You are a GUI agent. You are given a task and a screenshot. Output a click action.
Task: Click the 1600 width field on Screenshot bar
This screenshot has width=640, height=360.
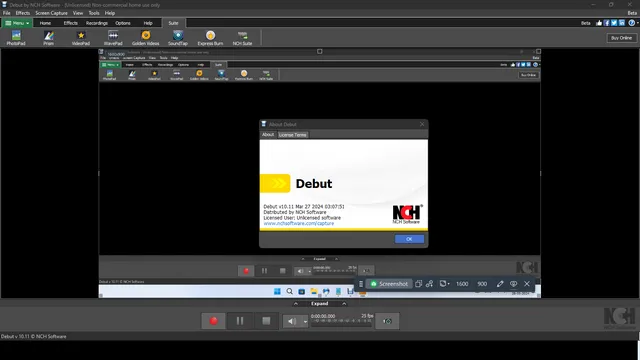coord(462,284)
